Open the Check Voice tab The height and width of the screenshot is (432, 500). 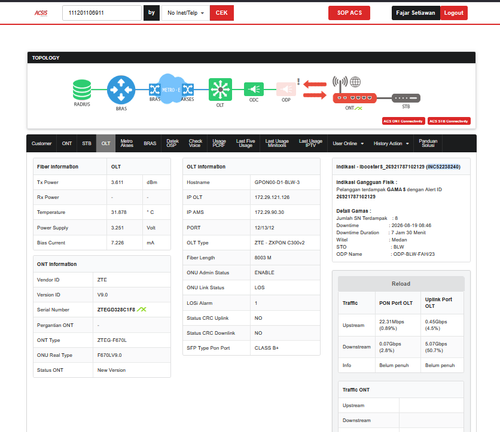pos(195,143)
